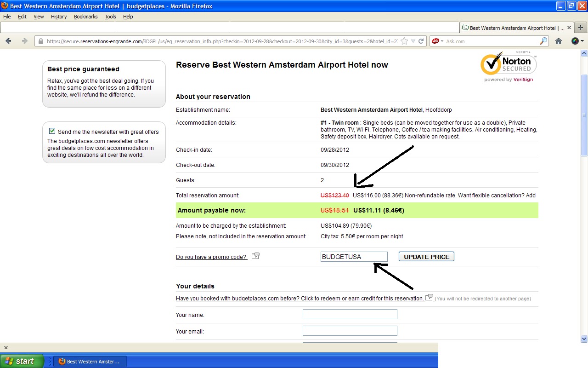Screen dimensions: 588x368
Task: Click the scrollbar up arrow
Action: [584, 53]
